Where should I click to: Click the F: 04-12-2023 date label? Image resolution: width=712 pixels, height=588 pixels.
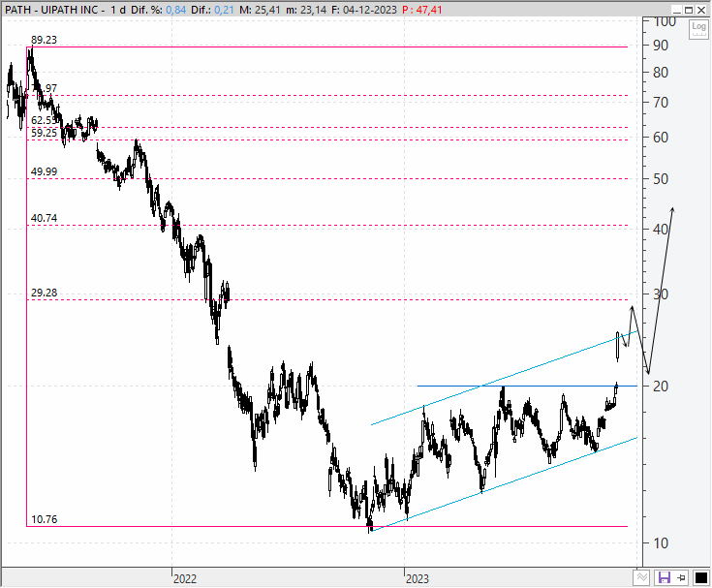click(x=364, y=10)
